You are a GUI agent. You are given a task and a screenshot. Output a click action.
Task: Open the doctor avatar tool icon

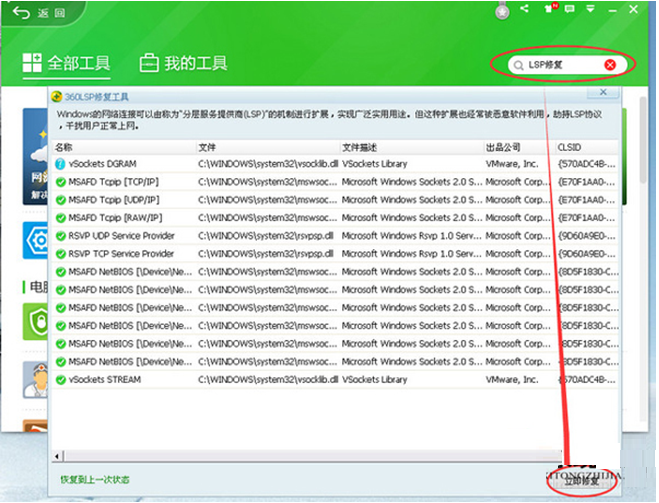[36, 379]
